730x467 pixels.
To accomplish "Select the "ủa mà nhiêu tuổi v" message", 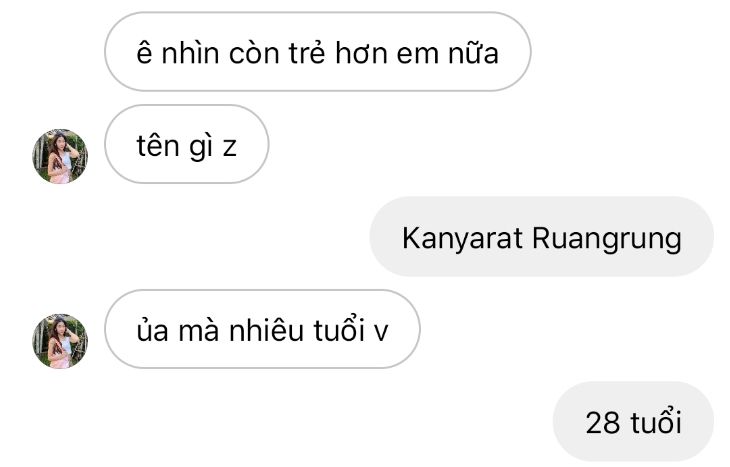I will coord(262,329).
